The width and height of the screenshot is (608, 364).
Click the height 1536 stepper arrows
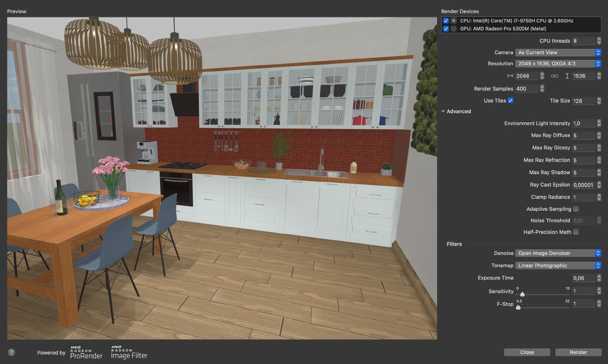point(599,76)
